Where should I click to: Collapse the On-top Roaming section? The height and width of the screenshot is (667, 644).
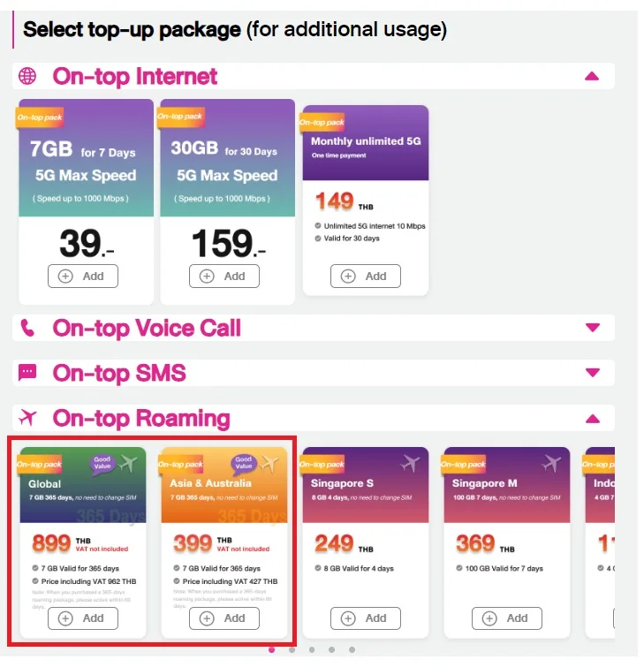tap(593, 419)
